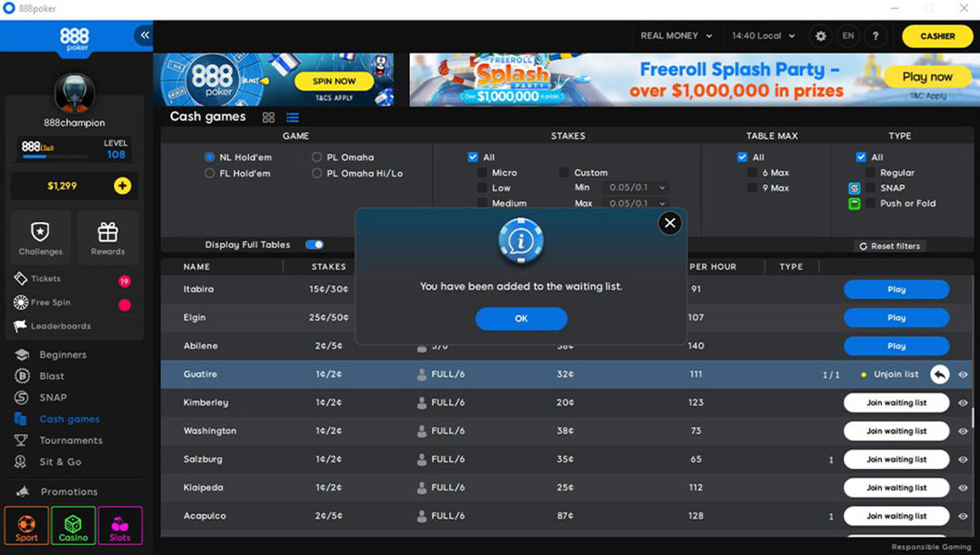980x555 pixels.
Task: Collapse the left sidebar with the chevron
Action: tap(143, 36)
